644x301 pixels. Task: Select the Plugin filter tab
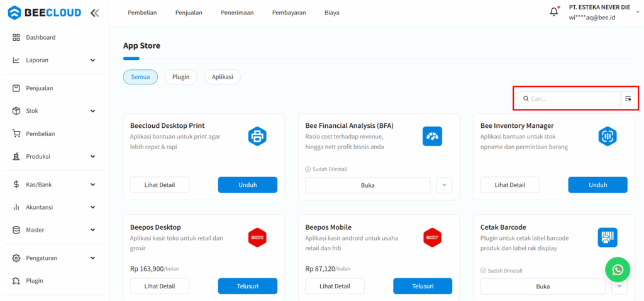click(x=180, y=77)
